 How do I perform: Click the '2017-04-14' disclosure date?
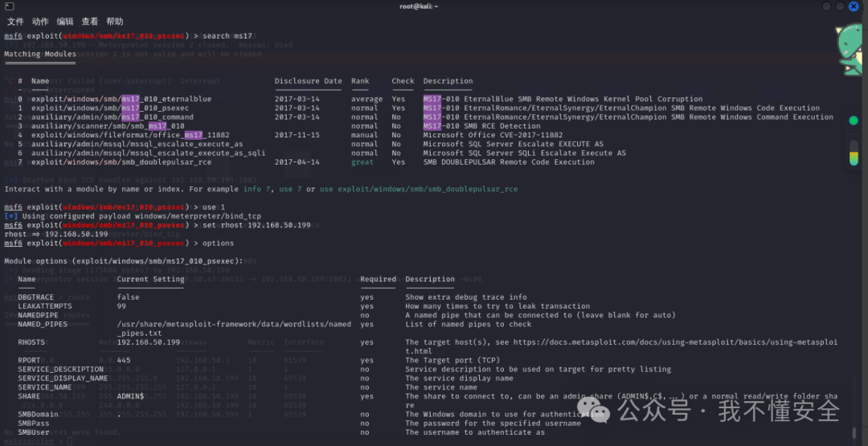(297, 162)
